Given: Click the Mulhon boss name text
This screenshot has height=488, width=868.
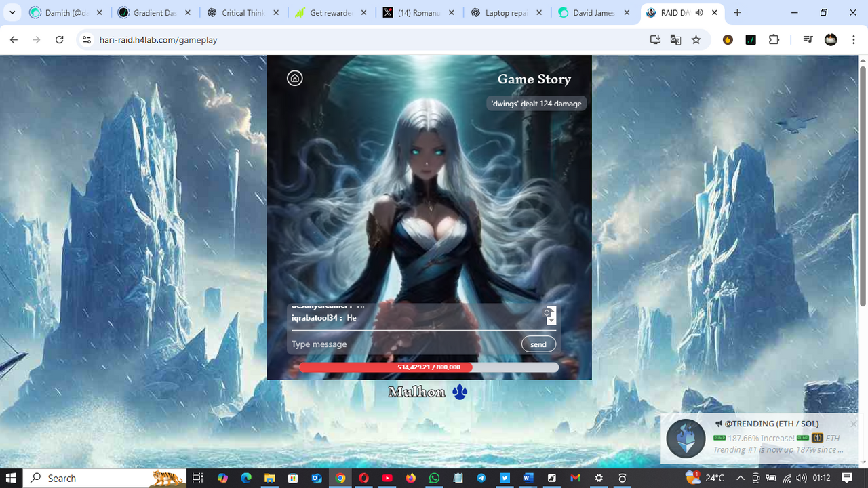Looking at the screenshot, I should tap(416, 392).
